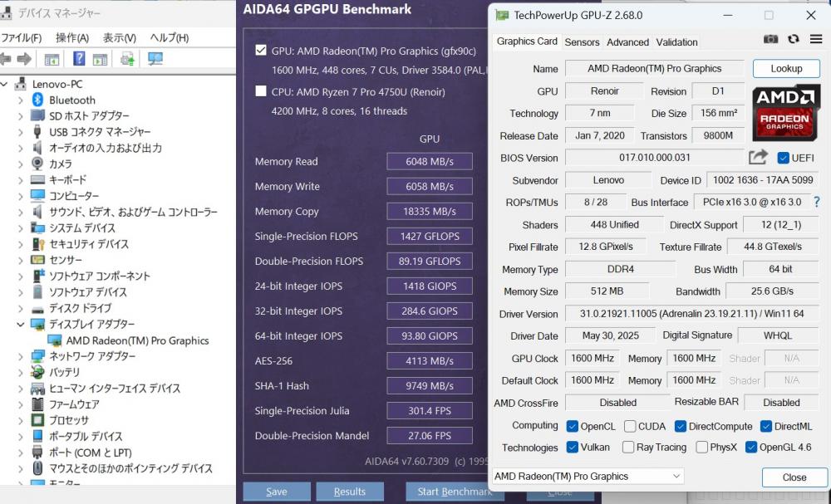831x504 pixels.
Task: Click the BIOS export share icon in GPU-Z
Action: pyautogui.click(x=758, y=157)
